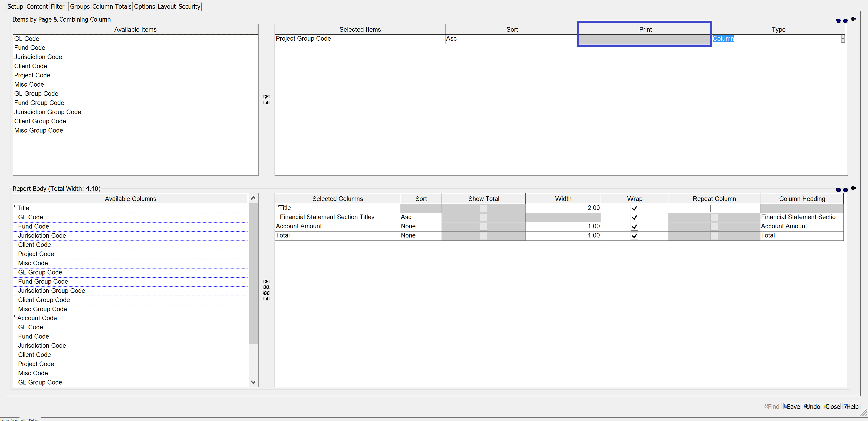Click the plus icon above Selected Columns grid

click(x=853, y=188)
